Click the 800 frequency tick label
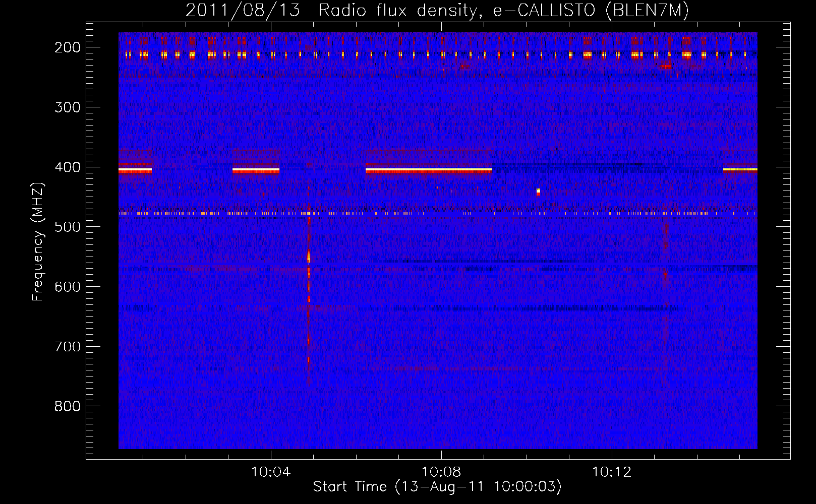 click(68, 406)
